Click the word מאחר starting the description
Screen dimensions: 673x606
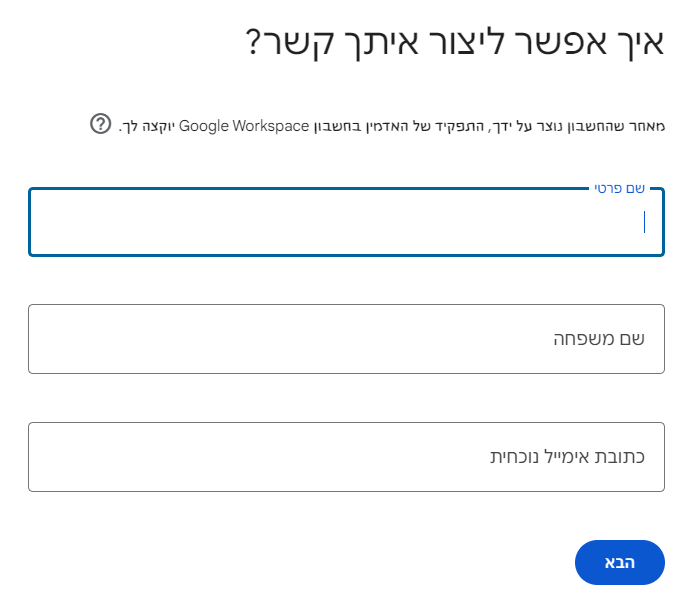(x=646, y=127)
